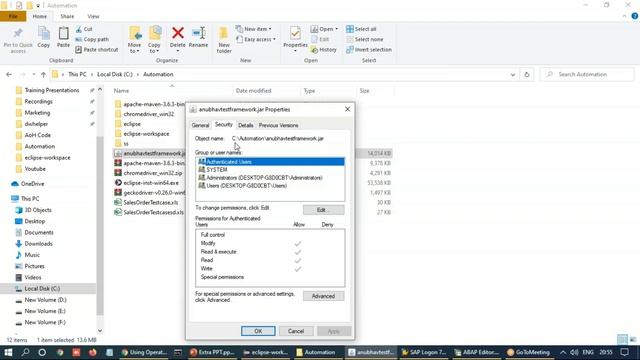Viewport: 640px width, 360px height.
Task: Select Administrators in group list
Action: (271, 178)
